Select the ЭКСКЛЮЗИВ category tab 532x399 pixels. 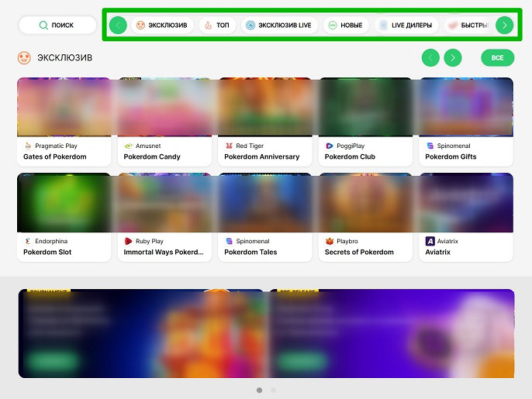161,26
